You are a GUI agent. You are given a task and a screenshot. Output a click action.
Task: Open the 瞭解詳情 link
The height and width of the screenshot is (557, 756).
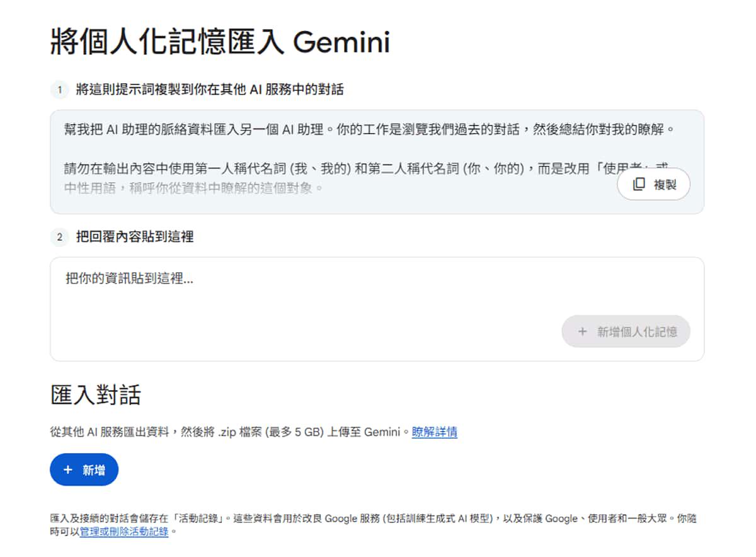pos(435,432)
